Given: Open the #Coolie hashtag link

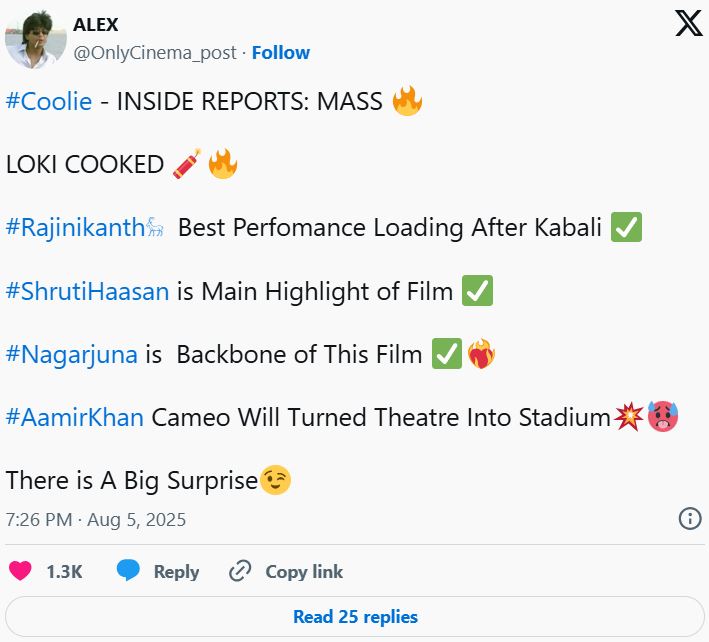Looking at the screenshot, I should pos(49,101).
